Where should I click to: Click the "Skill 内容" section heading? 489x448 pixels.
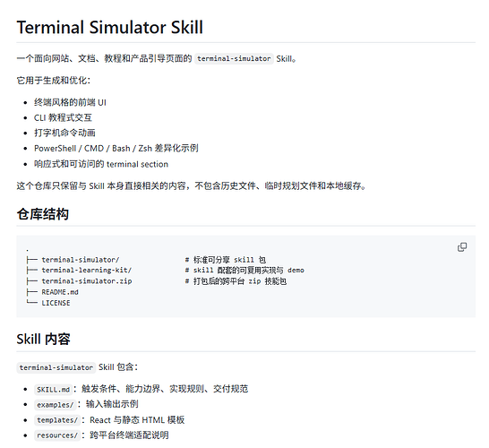click(43, 339)
